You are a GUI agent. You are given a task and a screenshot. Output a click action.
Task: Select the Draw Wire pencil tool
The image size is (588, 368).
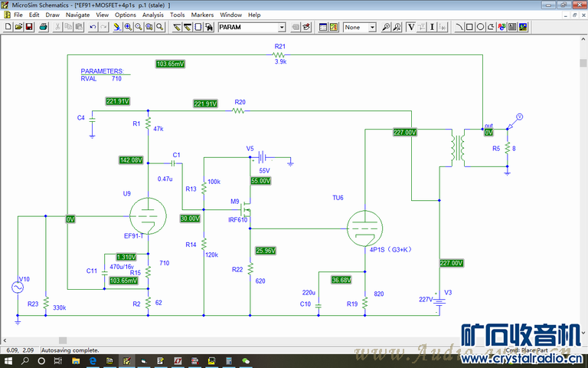click(x=176, y=27)
